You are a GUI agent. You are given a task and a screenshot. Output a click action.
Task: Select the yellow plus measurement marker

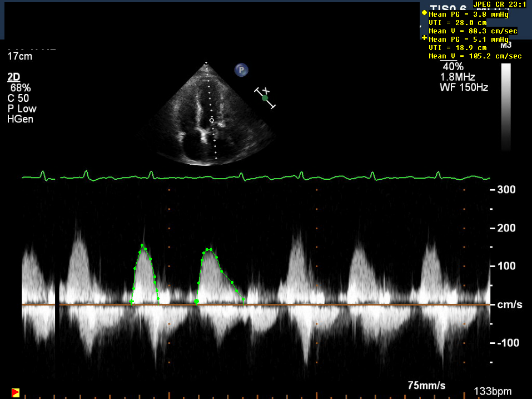tap(425, 38)
